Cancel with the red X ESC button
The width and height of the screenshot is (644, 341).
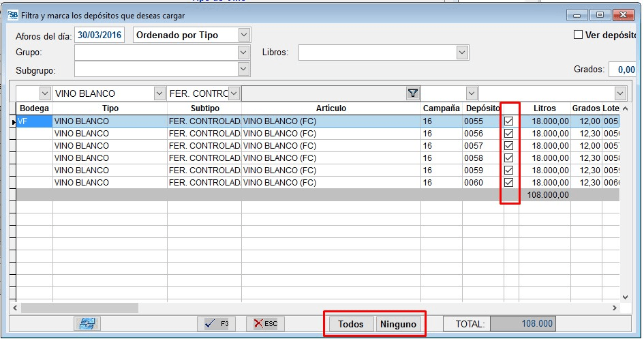[x=265, y=324]
